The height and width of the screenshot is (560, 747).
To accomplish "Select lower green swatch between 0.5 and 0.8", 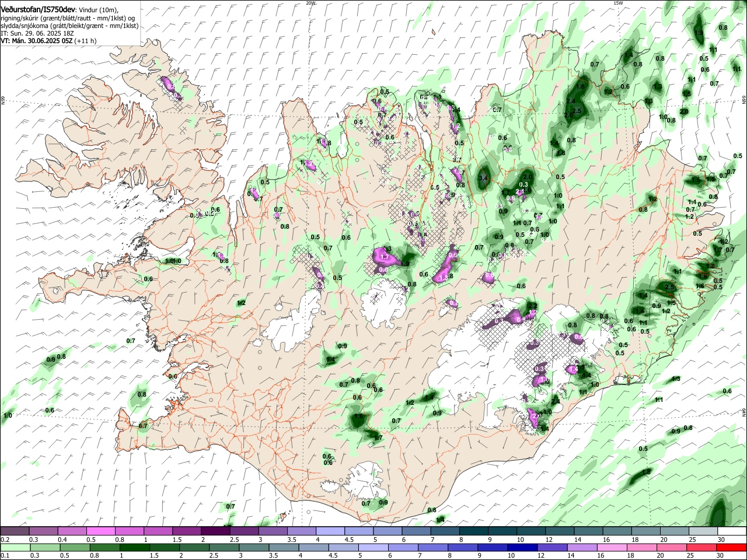I will coord(74,547).
